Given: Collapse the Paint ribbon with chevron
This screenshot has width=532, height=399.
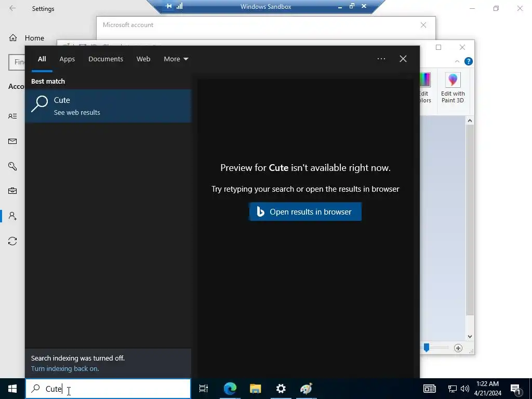Looking at the screenshot, I should click(x=457, y=61).
